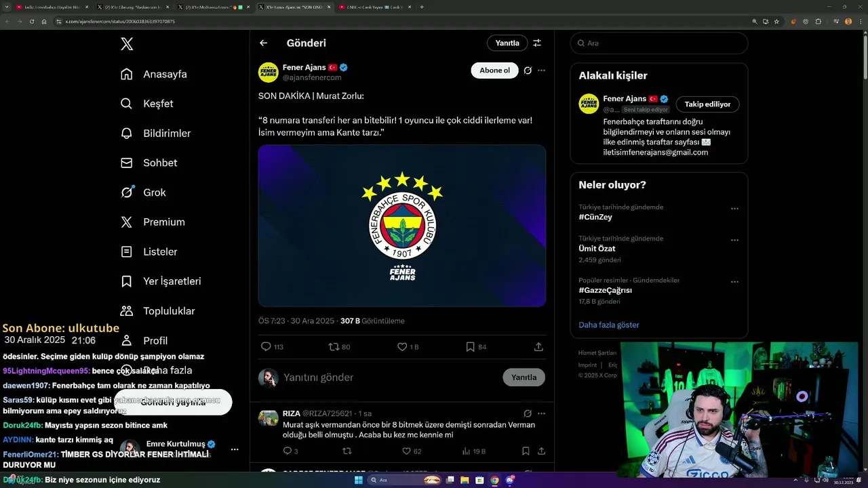
Task: Click the Chrome icon in the taskbar
Action: [x=494, y=480]
